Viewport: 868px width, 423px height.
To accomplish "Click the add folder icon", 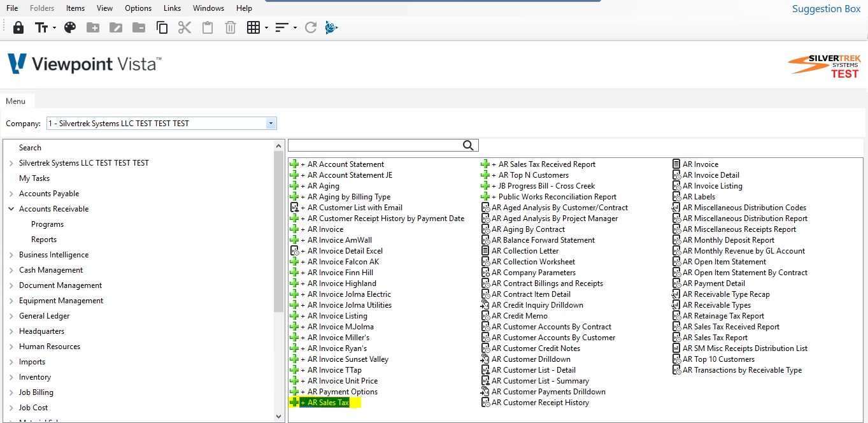I will coord(93,27).
